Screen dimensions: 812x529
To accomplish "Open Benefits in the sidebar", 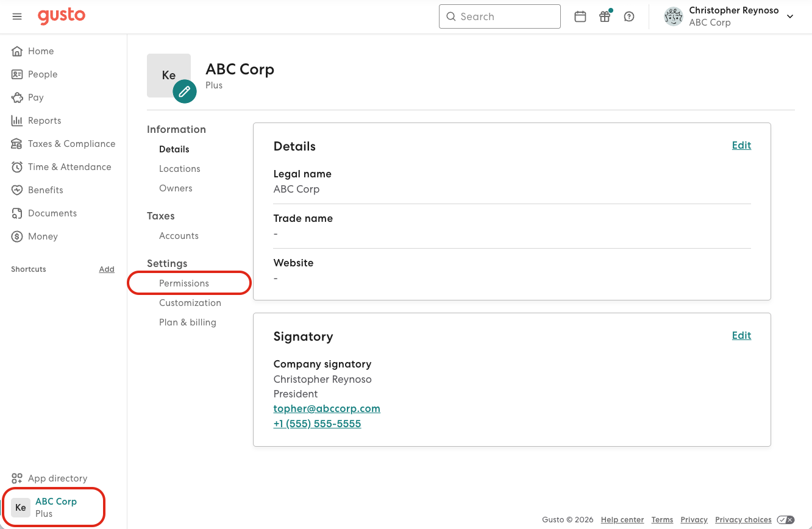I will click(37, 190).
